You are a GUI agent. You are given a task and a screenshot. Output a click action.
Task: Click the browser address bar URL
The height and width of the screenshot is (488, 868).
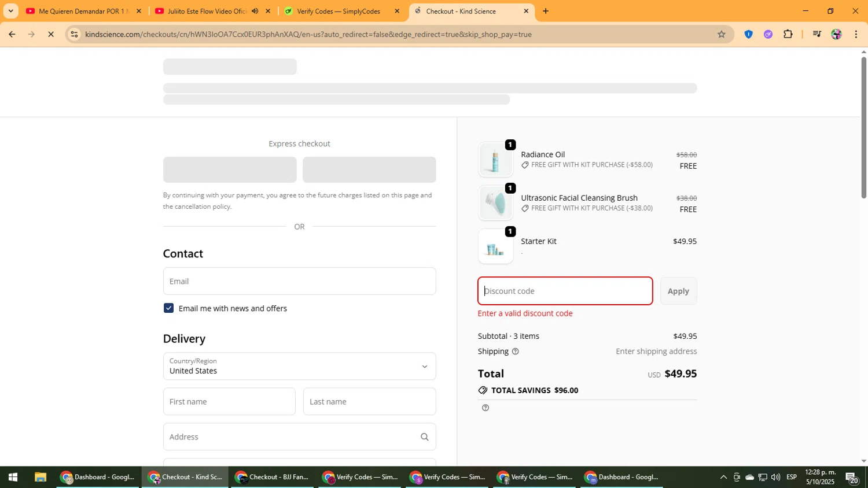pos(308,34)
